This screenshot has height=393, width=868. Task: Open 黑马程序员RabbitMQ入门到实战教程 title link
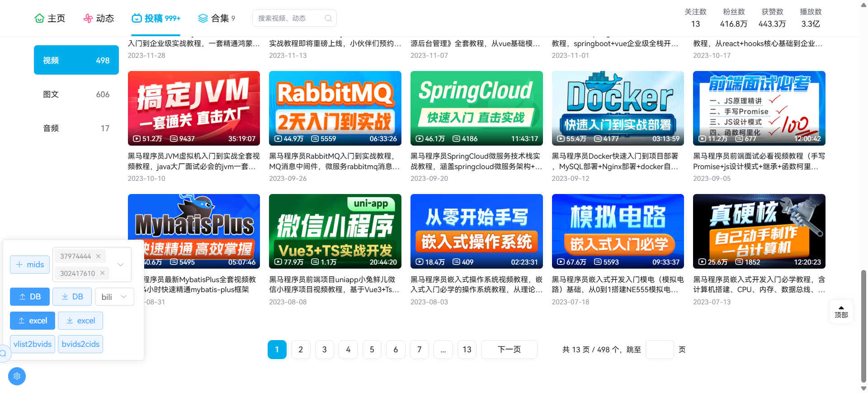pyautogui.click(x=335, y=161)
